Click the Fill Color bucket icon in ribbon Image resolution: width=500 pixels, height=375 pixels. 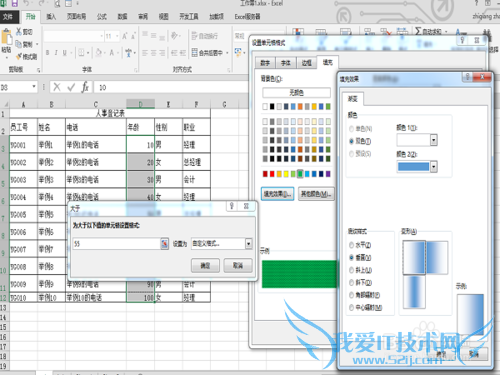coord(99,53)
